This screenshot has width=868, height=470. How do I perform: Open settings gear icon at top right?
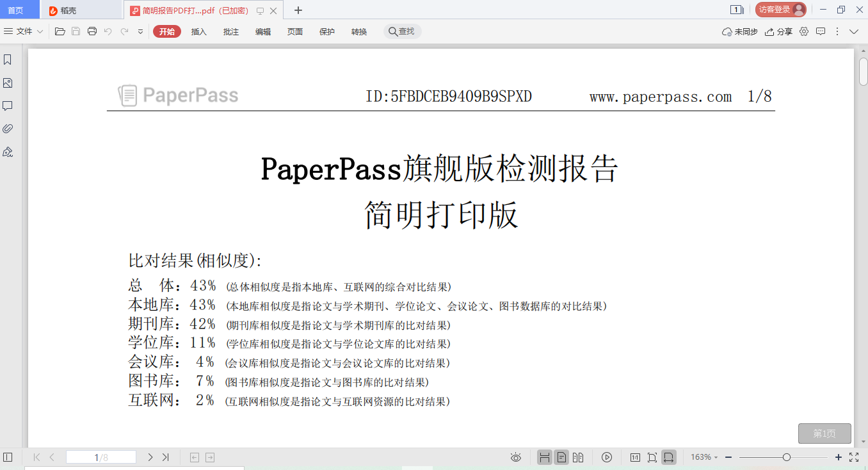tap(804, 31)
